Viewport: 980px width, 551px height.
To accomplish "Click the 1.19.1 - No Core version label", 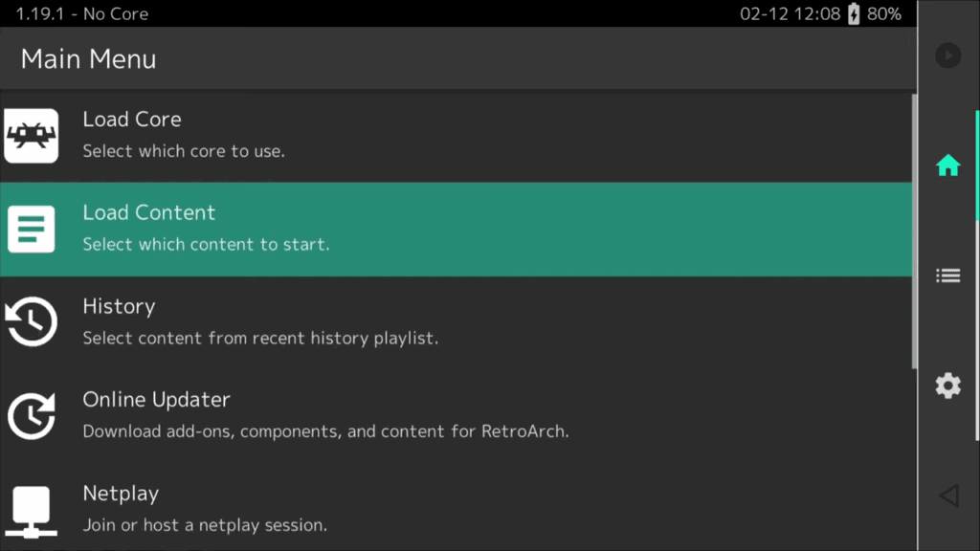I will tap(82, 14).
